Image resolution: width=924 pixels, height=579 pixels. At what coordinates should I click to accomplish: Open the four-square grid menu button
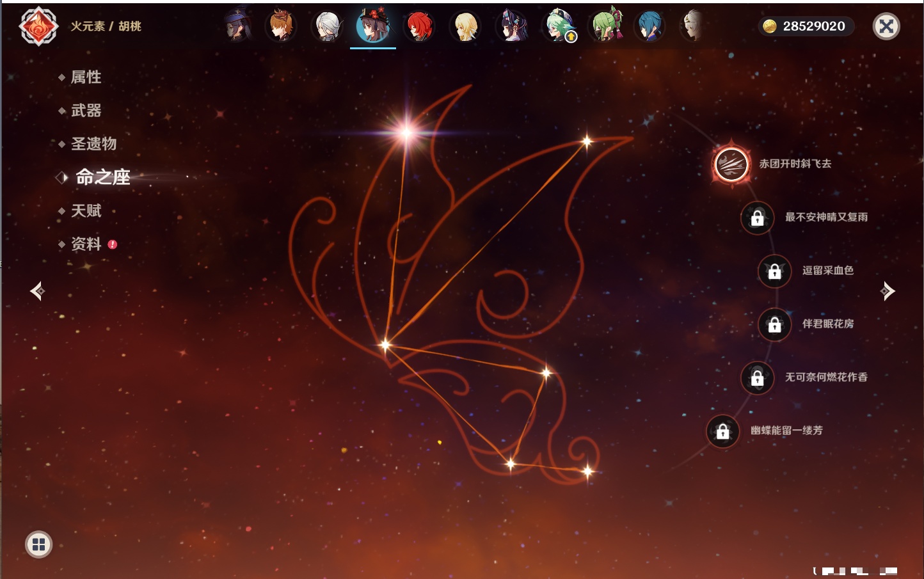(38, 544)
